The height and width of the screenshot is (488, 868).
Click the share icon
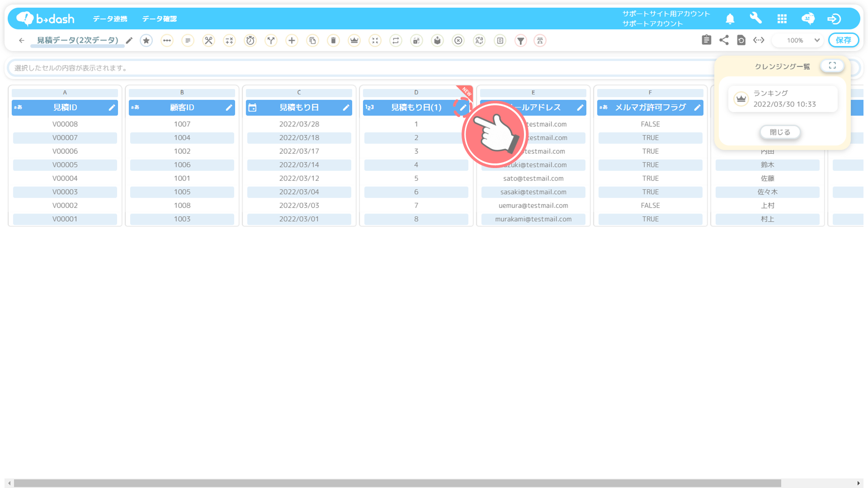point(724,40)
